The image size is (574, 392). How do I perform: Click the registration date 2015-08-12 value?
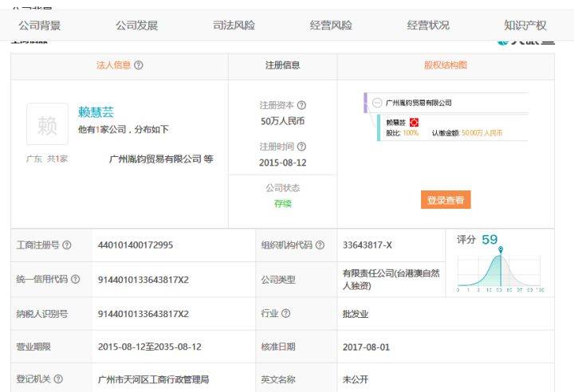pyautogui.click(x=282, y=163)
